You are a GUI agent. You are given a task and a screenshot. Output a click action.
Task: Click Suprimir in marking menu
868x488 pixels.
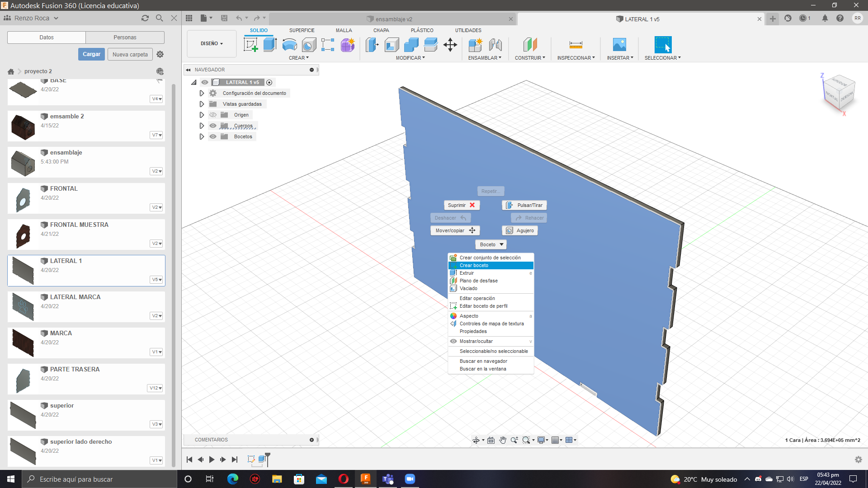coord(462,205)
